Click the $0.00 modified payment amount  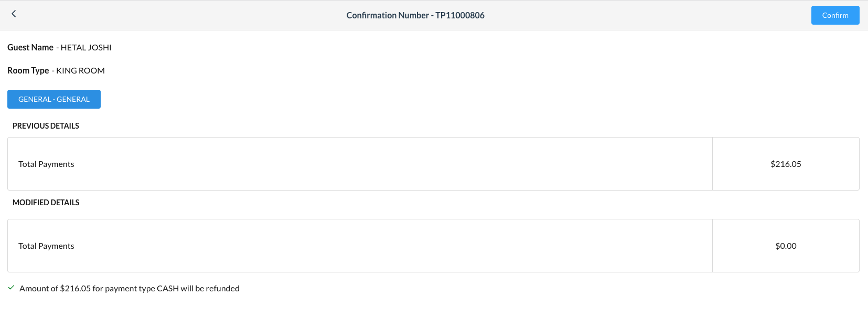(786, 246)
